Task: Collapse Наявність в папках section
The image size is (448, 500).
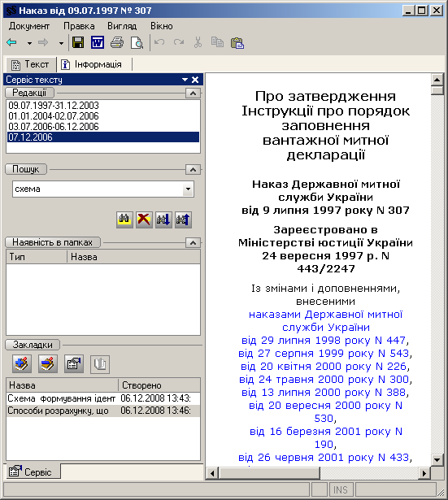Action: (x=193, y=242)
